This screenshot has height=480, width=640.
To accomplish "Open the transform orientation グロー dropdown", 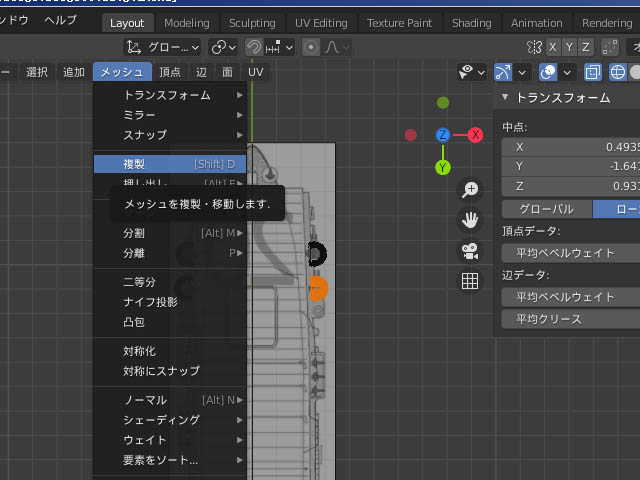I will click(x=162, y=48).
